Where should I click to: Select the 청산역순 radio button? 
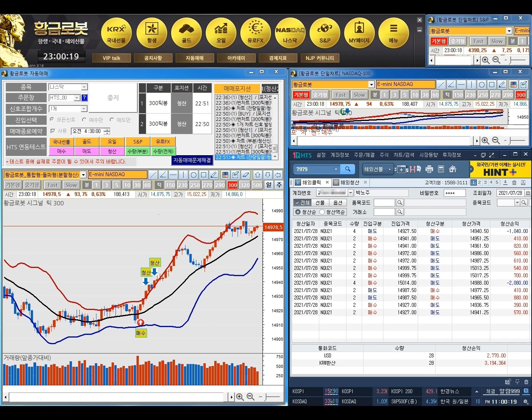coord(322,212)
